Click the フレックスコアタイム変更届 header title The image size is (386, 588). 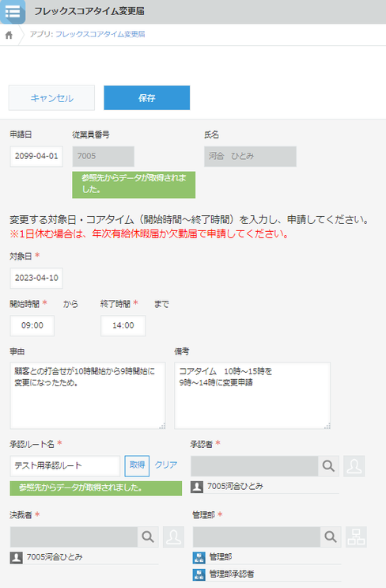(x=89, y=12)
